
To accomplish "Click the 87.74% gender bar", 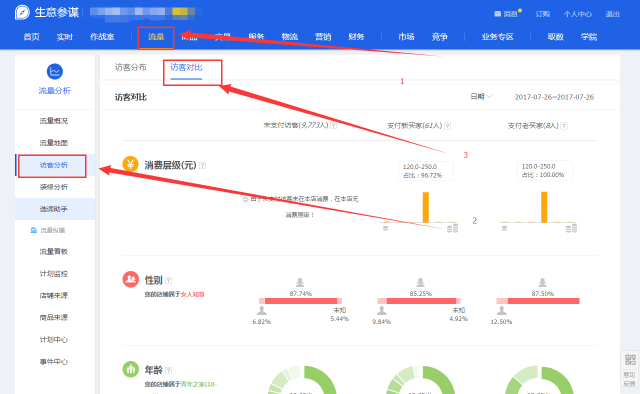I will (300, 301).
